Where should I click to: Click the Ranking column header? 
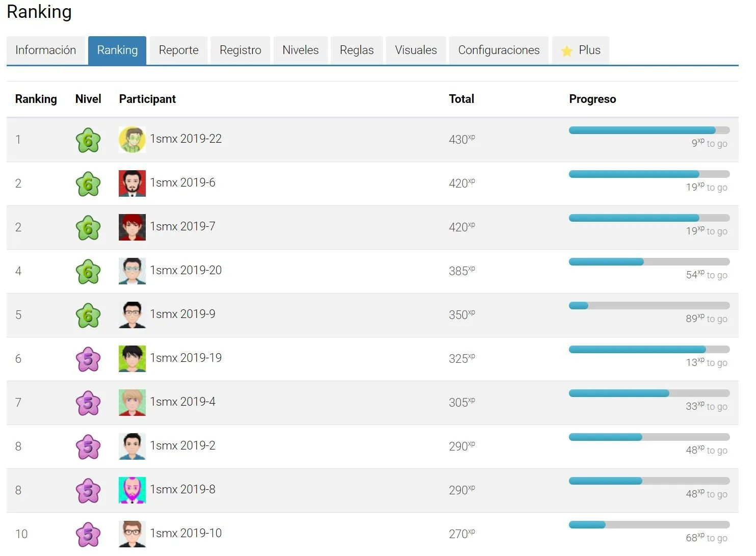point(36,99)
